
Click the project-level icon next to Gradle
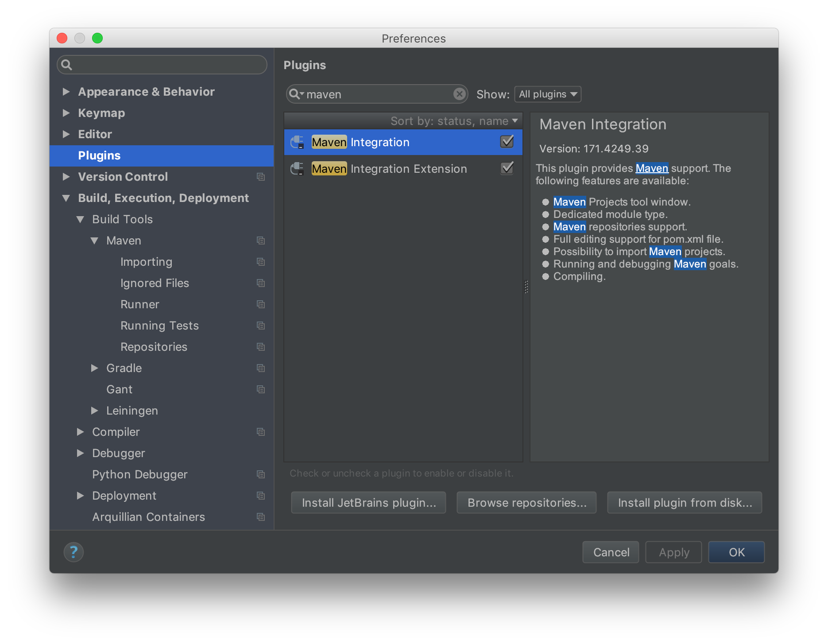[261, 368]
